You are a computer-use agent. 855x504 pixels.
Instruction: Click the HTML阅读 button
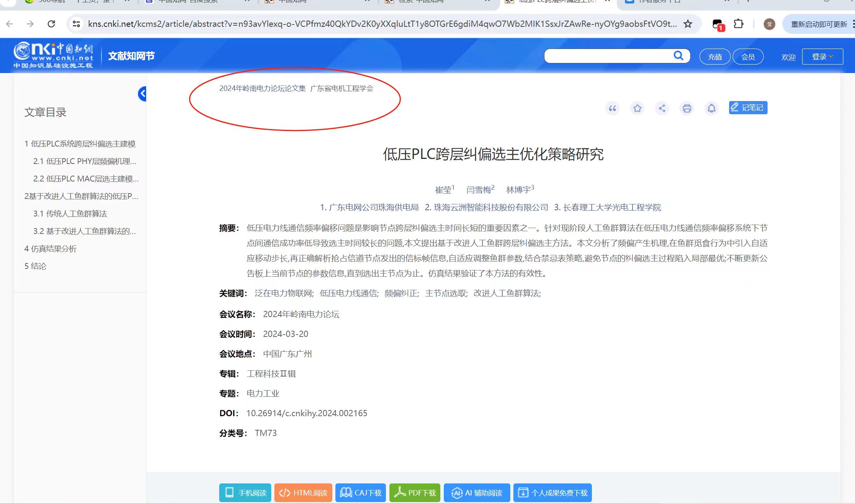tap(303, 493)
